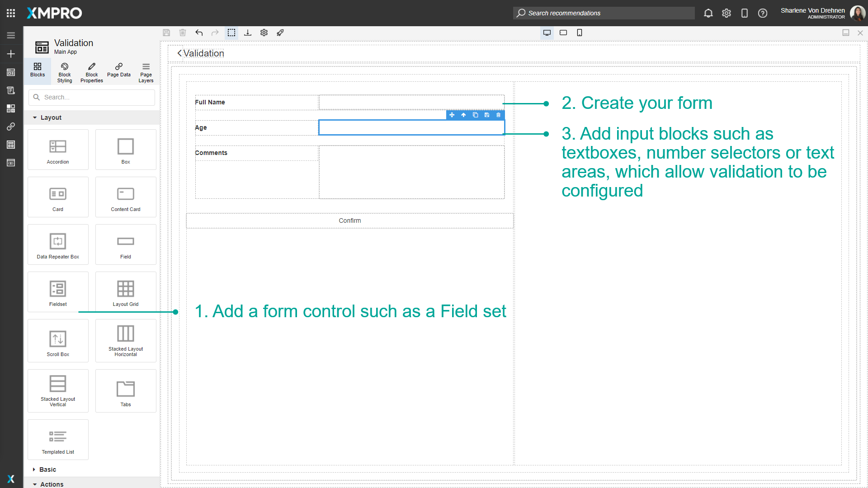Select the Fieldset block thumbnail

click(57, 291)
